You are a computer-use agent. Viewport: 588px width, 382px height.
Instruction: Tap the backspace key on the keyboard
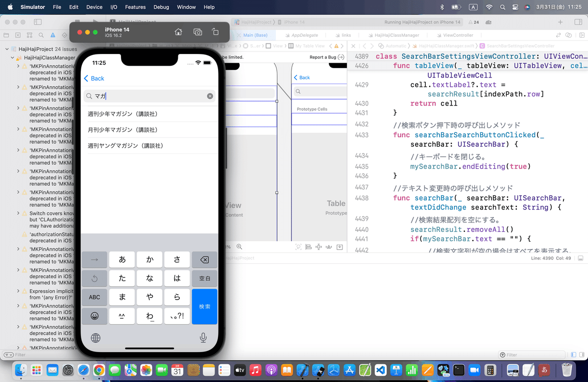(204, 260)
